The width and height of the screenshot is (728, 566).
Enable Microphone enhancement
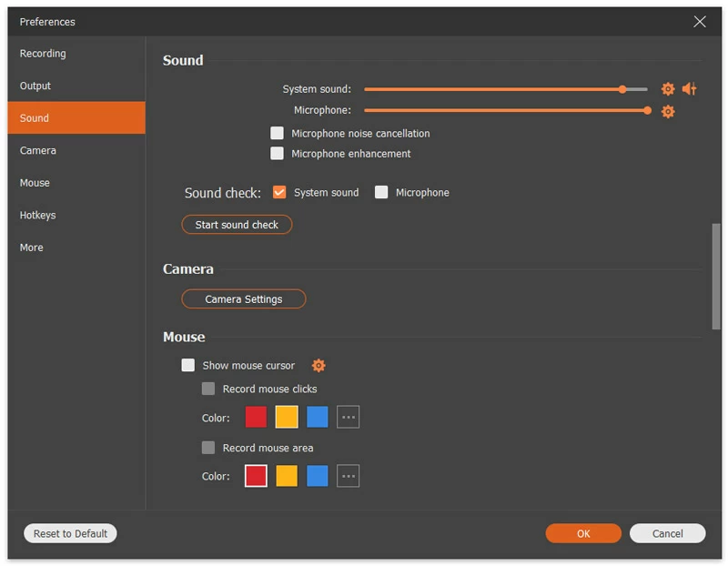tap(277, 153)
